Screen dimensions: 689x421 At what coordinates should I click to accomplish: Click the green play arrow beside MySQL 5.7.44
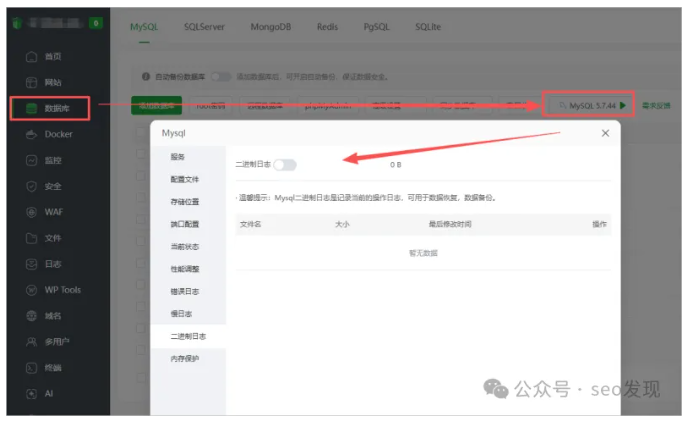(623, 105)
